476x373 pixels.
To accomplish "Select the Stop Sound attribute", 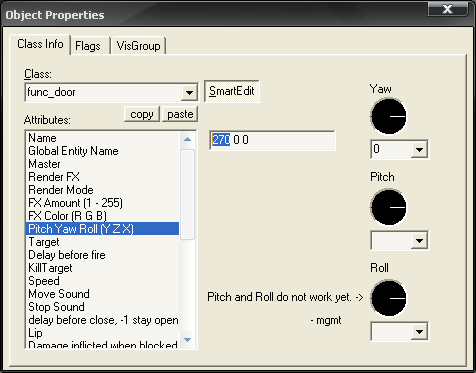I will point(103,307).
